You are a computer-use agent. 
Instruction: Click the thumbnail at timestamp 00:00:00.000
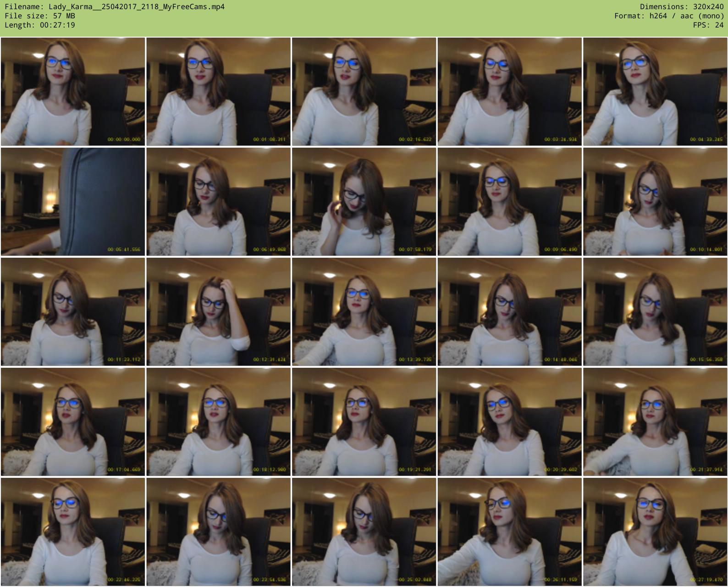(x=73, y=92)
